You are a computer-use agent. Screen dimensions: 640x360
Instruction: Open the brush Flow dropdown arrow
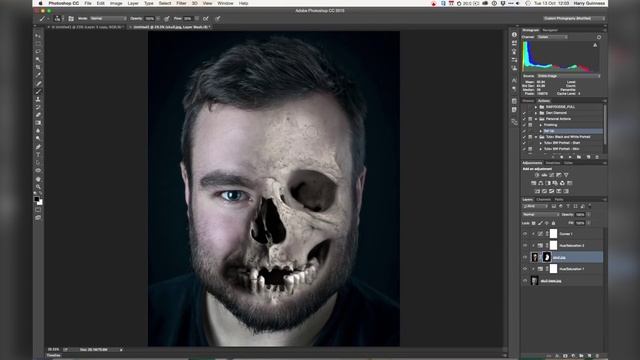tap(196, 18)
